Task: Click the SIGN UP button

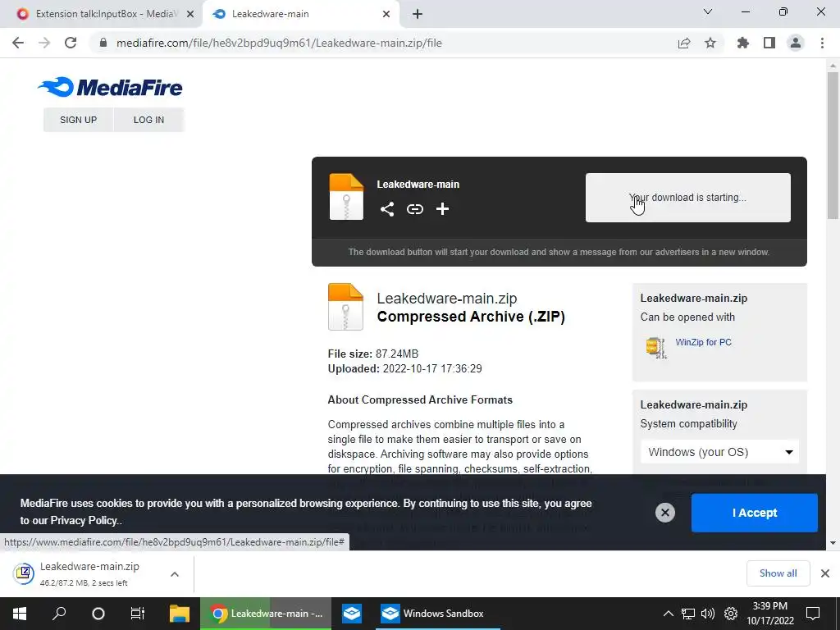Action: click(x=78, y=120)
